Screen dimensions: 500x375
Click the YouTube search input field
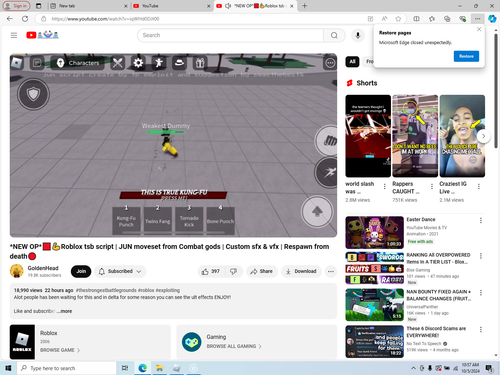tap(230, 35)
